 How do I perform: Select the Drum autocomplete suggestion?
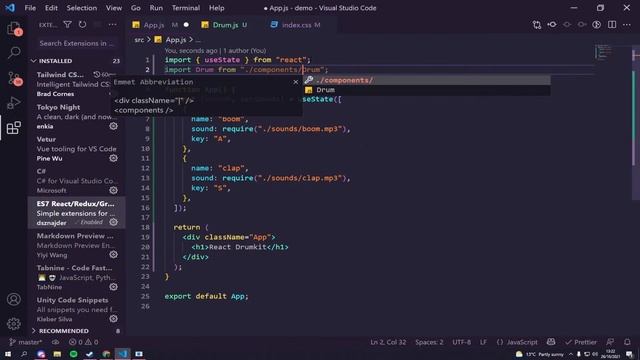point(427,90)
